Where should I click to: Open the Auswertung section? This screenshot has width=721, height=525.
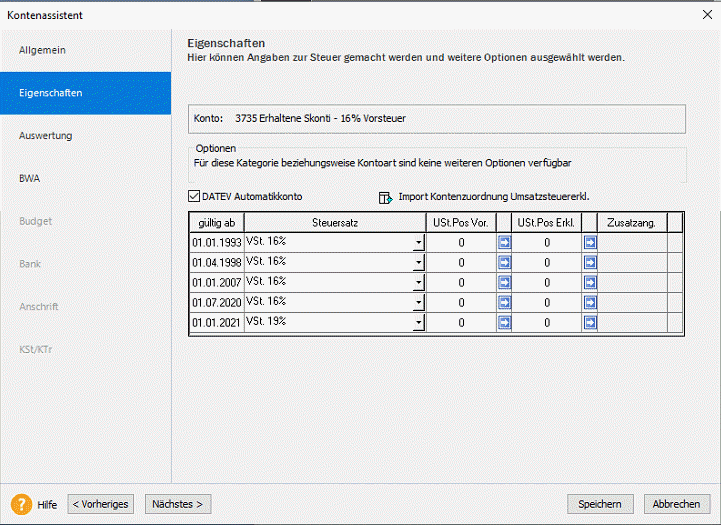[46, 135]
